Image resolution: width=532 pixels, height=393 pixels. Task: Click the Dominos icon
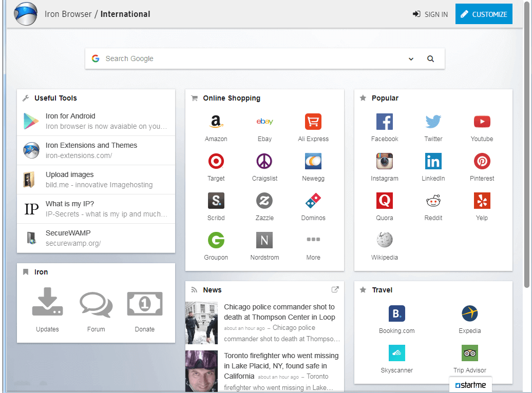click(x=313, y=201)
